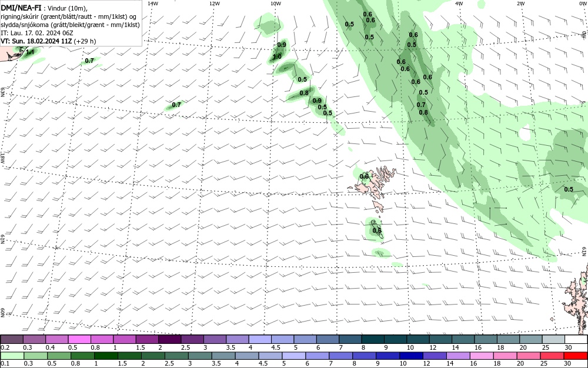
Task: Click the '0.5' value near the eastern map edge
Action: point(569,189)
